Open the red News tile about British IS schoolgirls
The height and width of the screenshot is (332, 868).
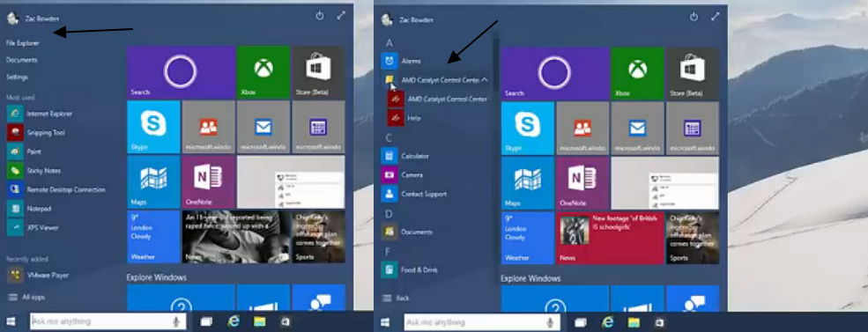coord(610,238)
